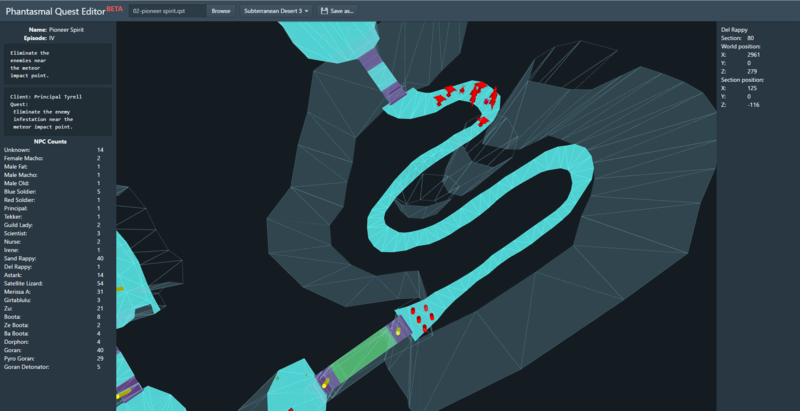Click the Ze Boota count row

point(54,325)
